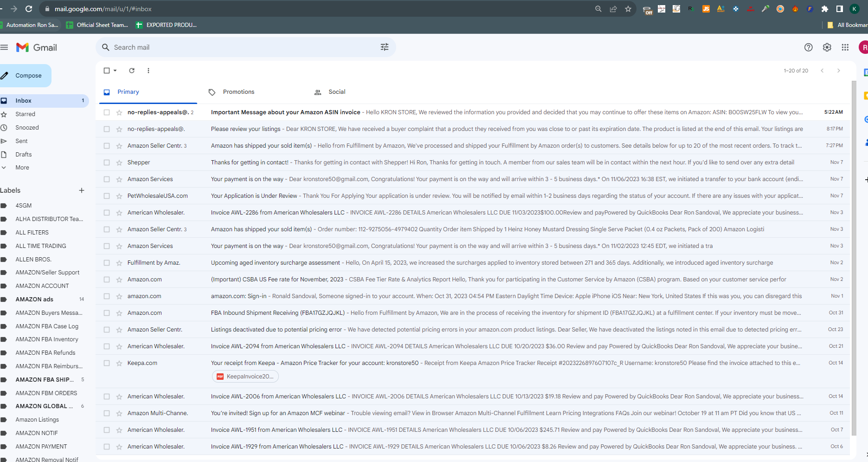Go to newer messages arrow

822,71
